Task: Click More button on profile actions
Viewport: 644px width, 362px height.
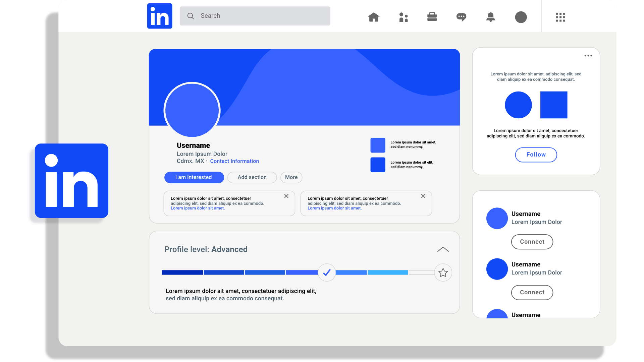Action: pyautogui.click(x=290, y=177)
